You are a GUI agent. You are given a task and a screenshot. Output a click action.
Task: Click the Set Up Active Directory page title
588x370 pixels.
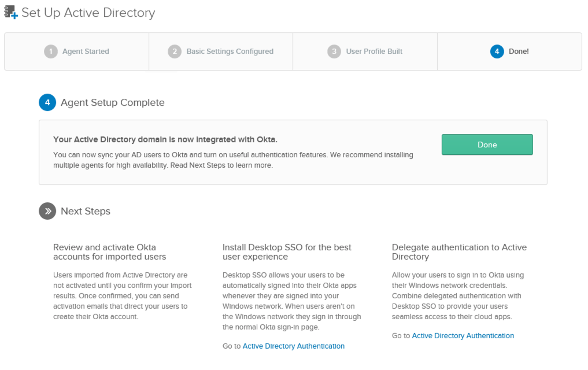pyautogui.click(x=88, y=13)
